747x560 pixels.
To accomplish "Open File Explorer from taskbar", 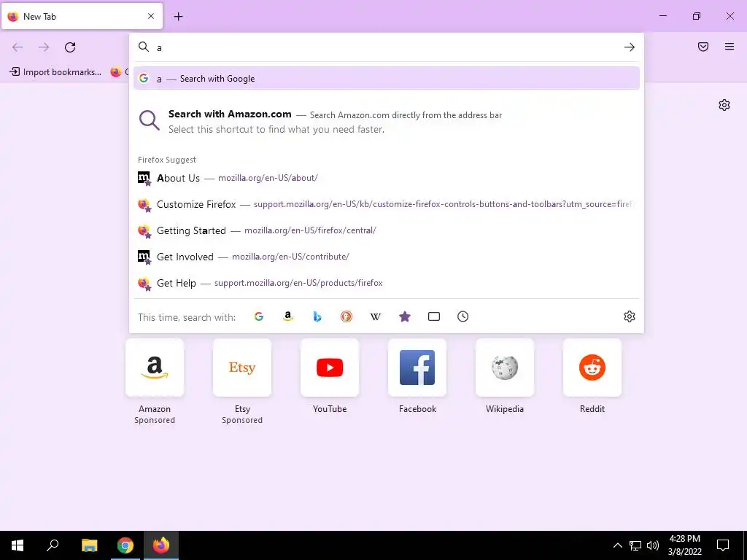I will [x=89, y=545].
